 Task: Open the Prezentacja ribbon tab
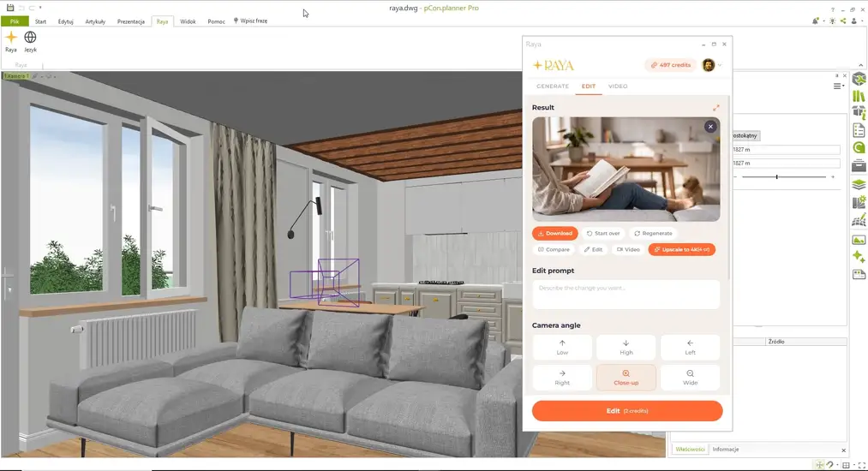pyautogui.click(x=130, y=21)
